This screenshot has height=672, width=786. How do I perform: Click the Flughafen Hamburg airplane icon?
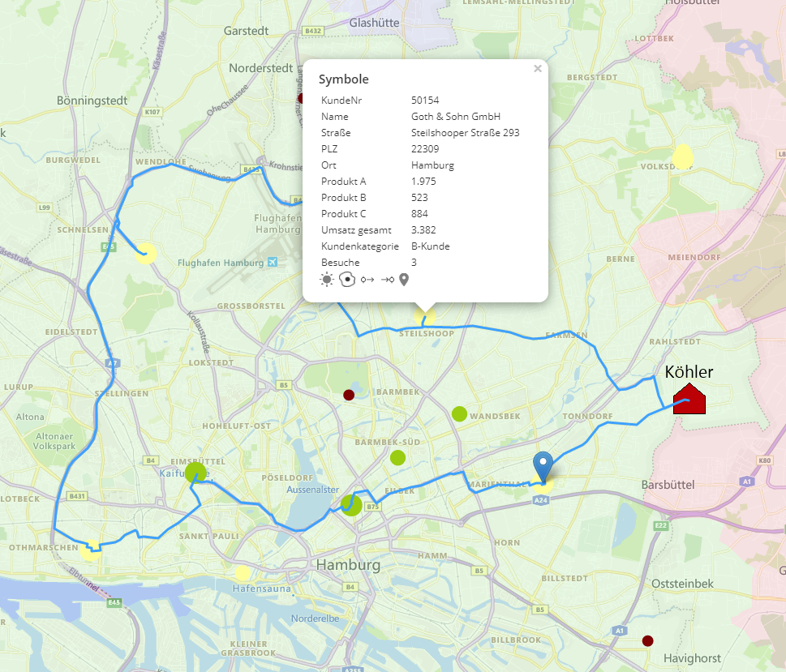pyautogui.click(x=272, y=262)
